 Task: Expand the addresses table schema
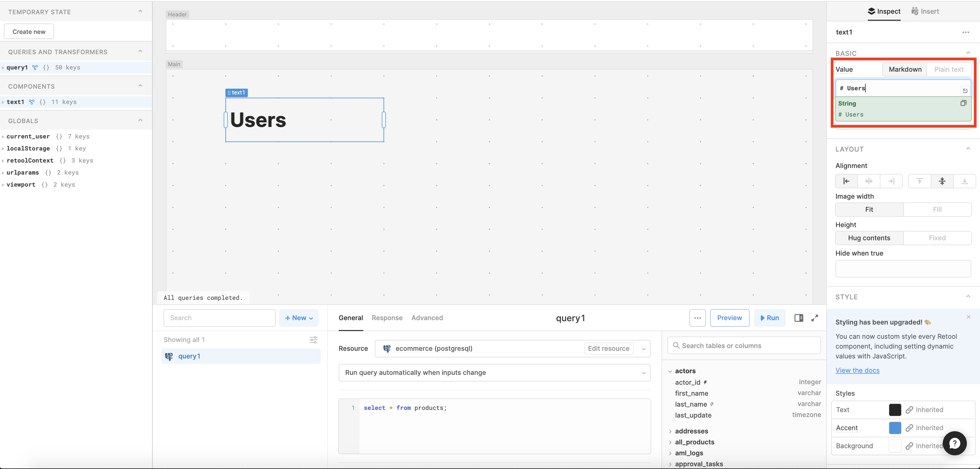pos(670,431)
